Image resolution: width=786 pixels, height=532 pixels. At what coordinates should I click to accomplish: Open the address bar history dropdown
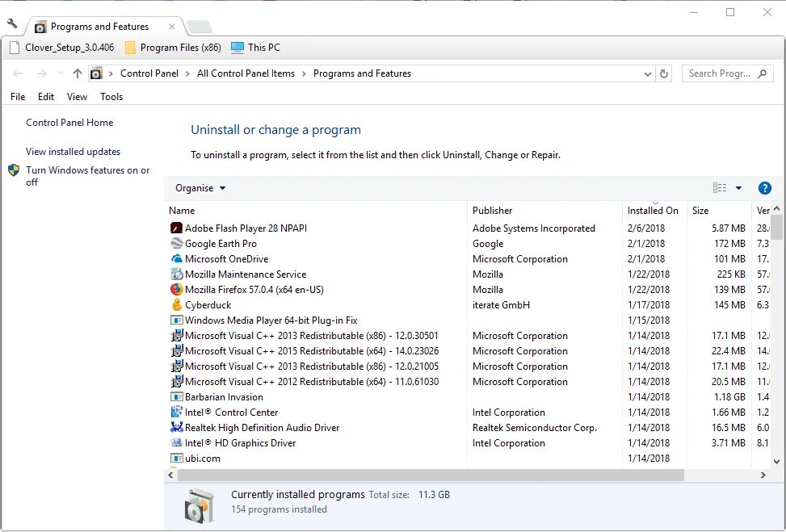[x=648, y=74]
